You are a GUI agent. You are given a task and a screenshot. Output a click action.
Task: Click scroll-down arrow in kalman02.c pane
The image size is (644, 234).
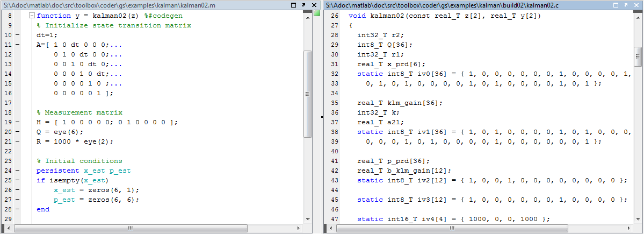coord(638,219)
